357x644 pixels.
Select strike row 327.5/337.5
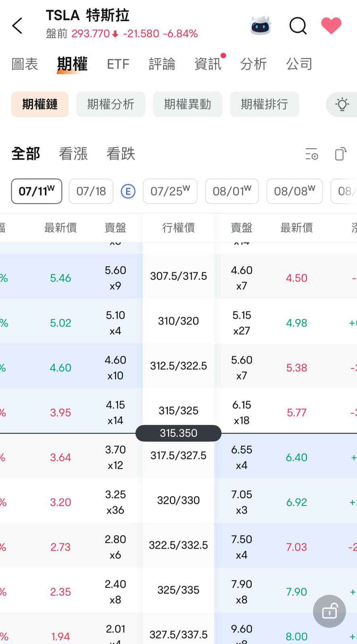[178, 635]
